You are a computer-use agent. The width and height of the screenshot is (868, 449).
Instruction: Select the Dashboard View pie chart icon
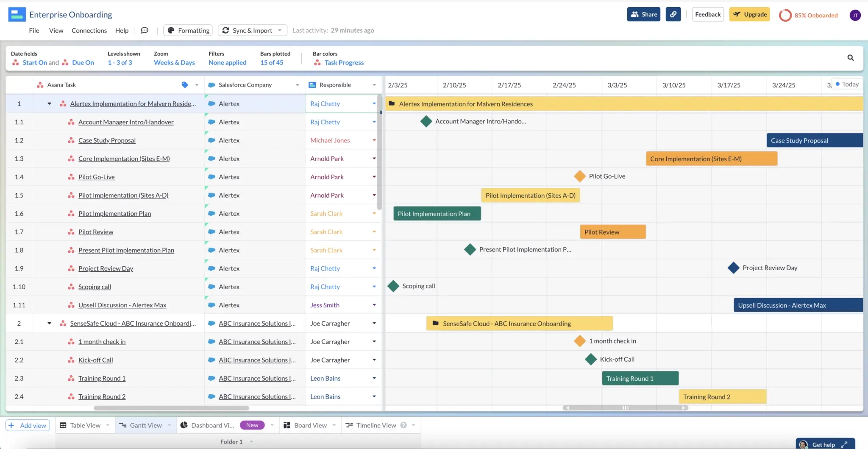click(184, 425)
